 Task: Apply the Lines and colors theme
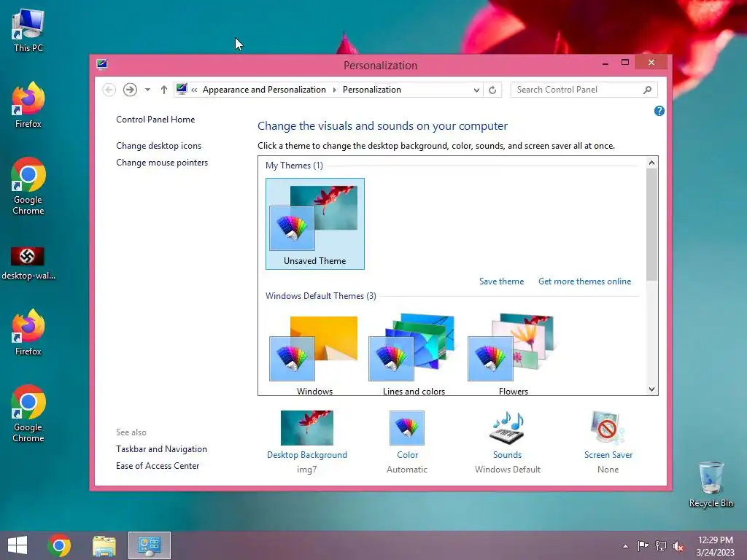(x=414, y=355)
